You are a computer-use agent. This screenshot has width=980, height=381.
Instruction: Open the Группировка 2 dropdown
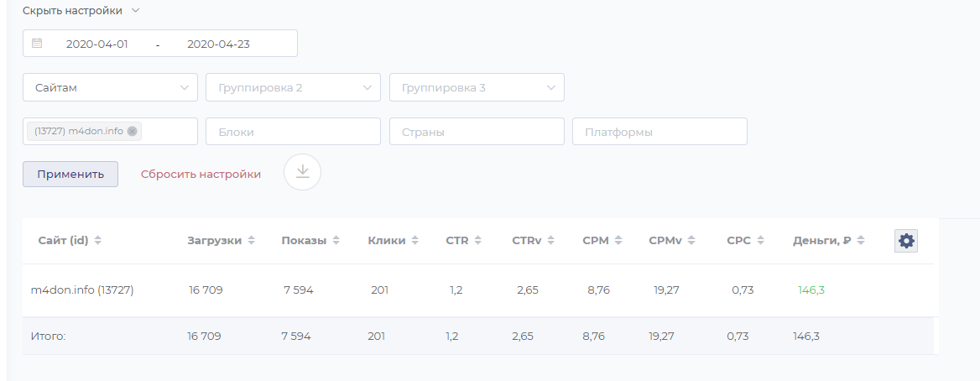(x=293, y=87)
